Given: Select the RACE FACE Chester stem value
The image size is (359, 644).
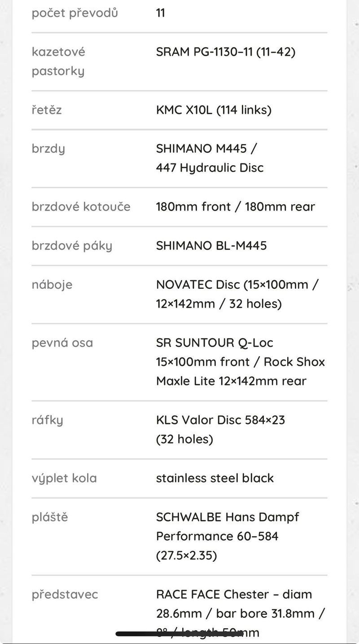Looking at the screenshot, I should point(241,613).
